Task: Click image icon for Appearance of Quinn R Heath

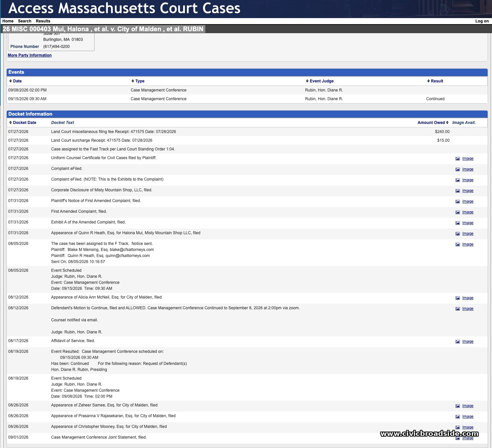Action: (x=458, y=234)
